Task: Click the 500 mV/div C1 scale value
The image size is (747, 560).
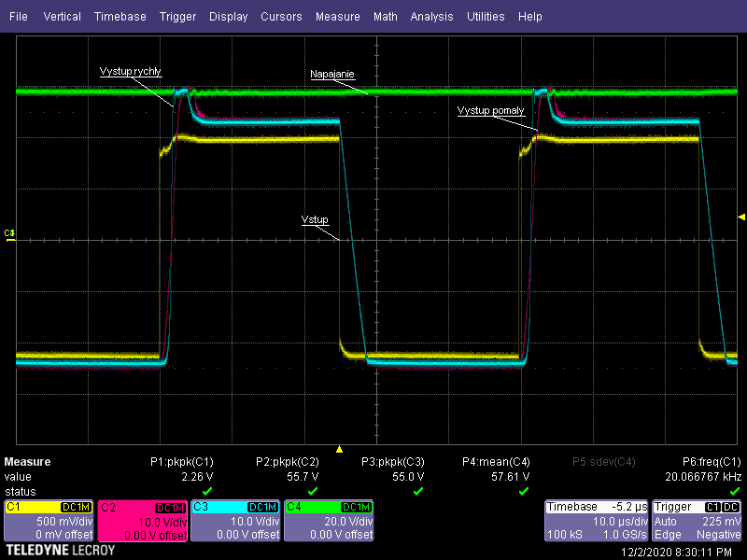Action: click(x=64, y=522)
